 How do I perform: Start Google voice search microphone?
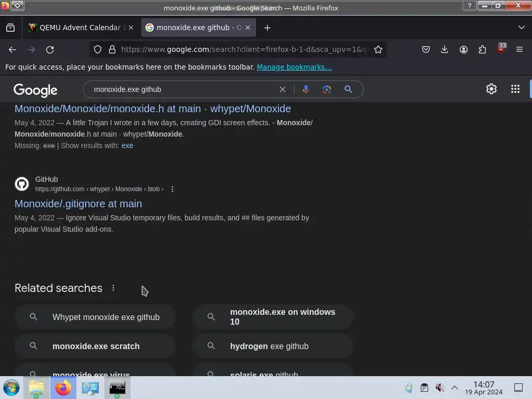pos(305,89)
